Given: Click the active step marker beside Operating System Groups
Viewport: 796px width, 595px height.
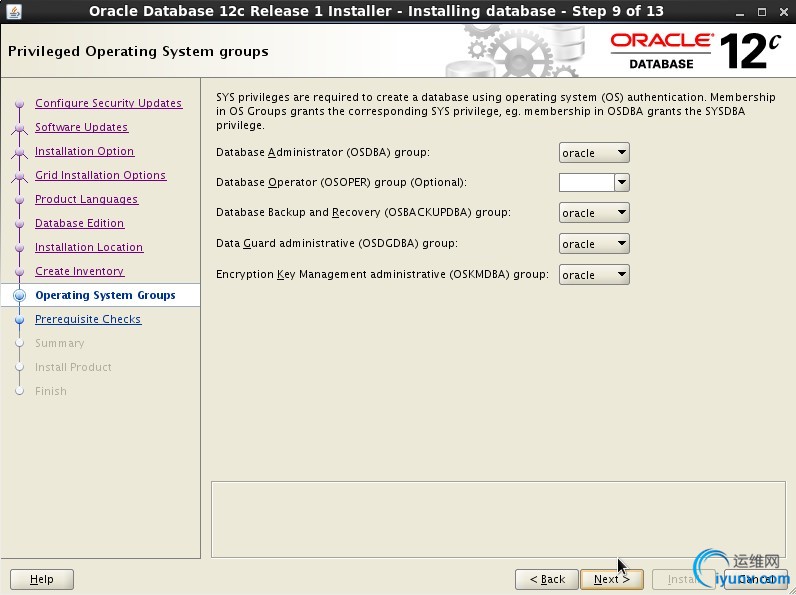Looking at the screenshot, I should (19, 295).
